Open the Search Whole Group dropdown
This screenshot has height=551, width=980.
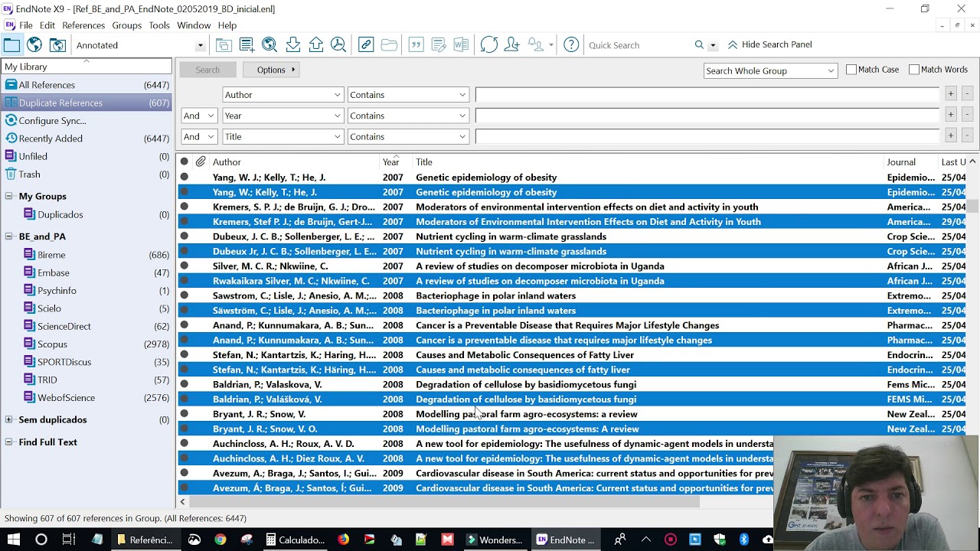tap(831, 70)
